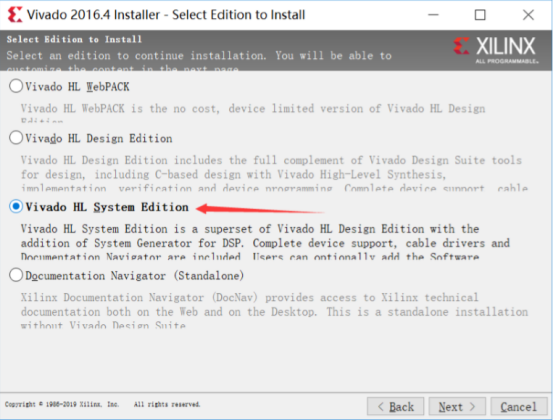Click the WebPACK description text
This screenshot has width=554, height=420.
(x=253, y=112)
